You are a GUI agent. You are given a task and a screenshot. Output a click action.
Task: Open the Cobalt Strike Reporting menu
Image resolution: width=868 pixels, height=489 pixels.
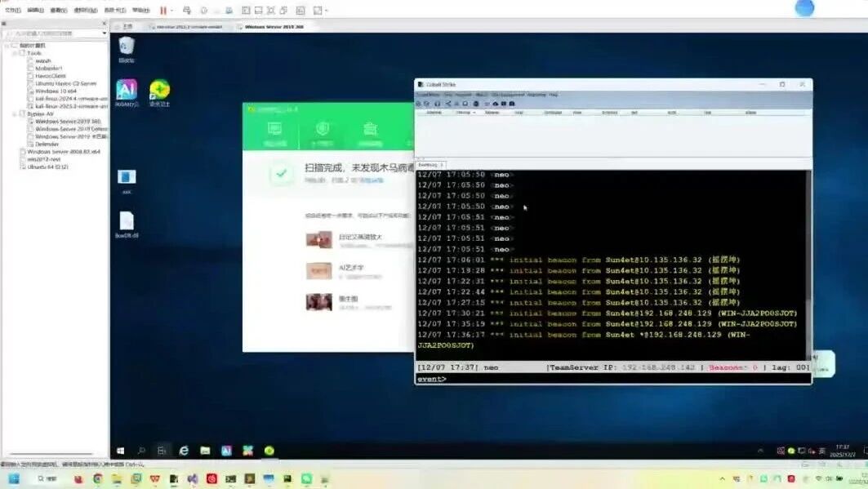coord(536,95)
